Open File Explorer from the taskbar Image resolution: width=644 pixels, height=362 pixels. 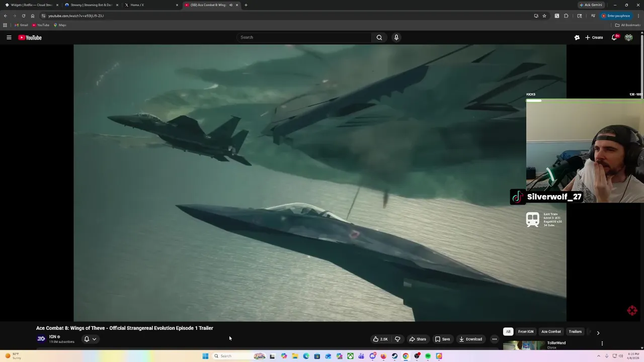(295, 356)
